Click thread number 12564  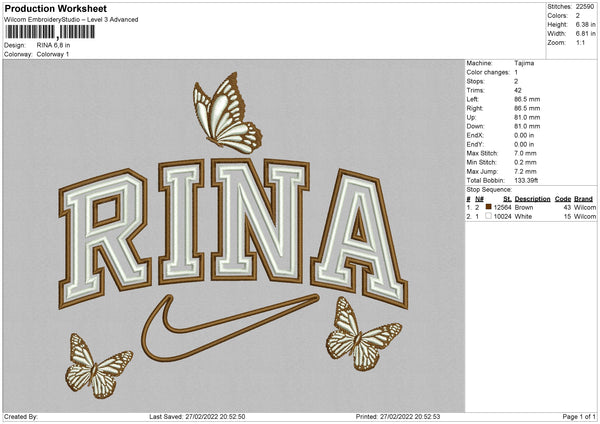[x=502, y=207]
